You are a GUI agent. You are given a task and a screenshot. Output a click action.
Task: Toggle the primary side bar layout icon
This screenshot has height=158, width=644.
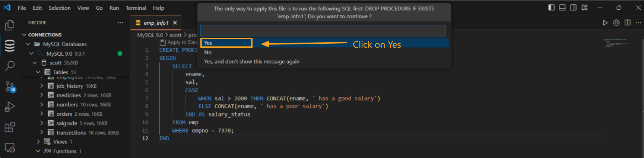pyautogui.click(x=551, y=7)
